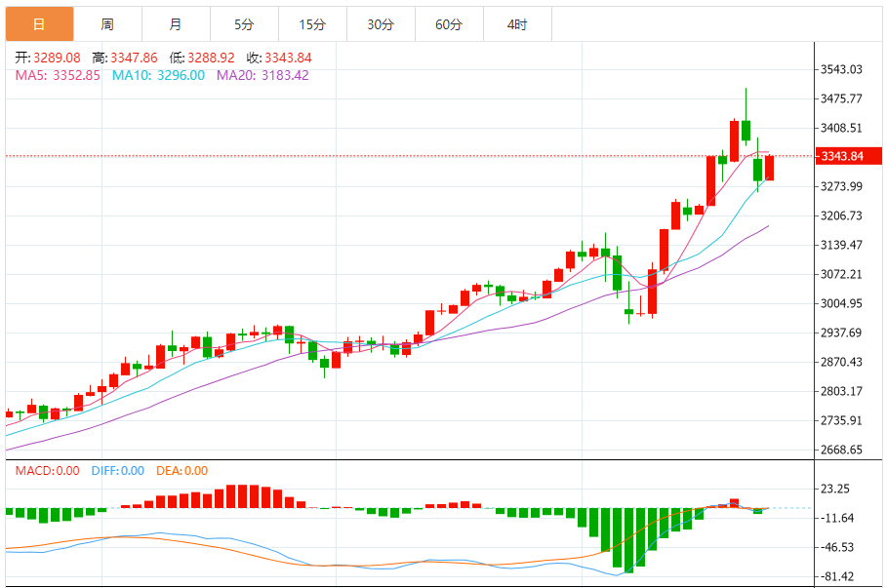Click the MACD:0.00 label
The height and width of the screenshot is (588, 887).
pos(48,470)
